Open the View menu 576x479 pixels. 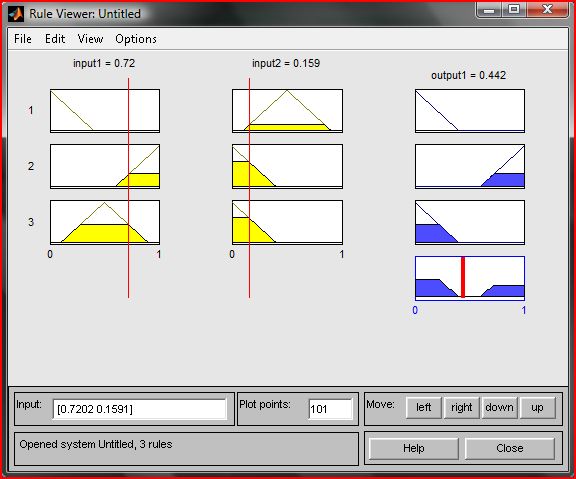click(90, 39)
